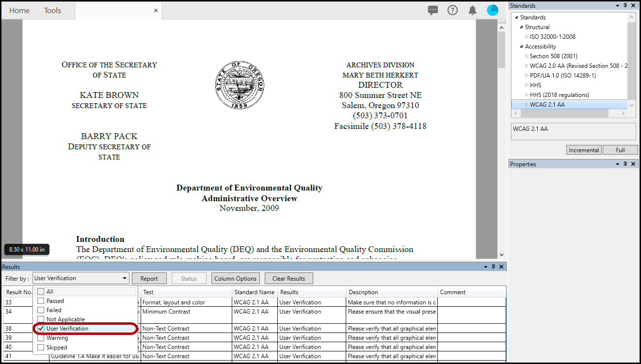This screenshot has width=641, height=364.
Task: Click the Status button
Action: pos(189,278)
